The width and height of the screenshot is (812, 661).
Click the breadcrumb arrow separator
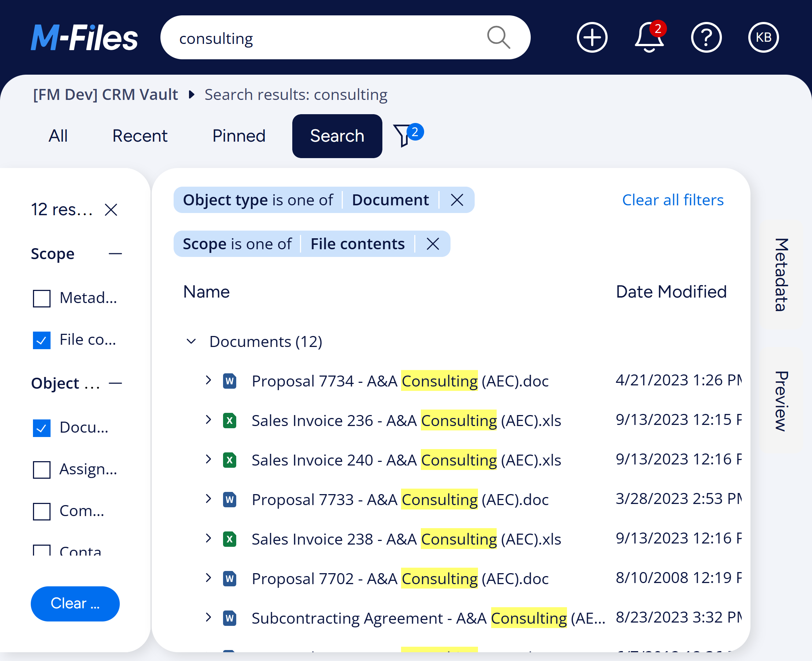(x=192, y=94)
